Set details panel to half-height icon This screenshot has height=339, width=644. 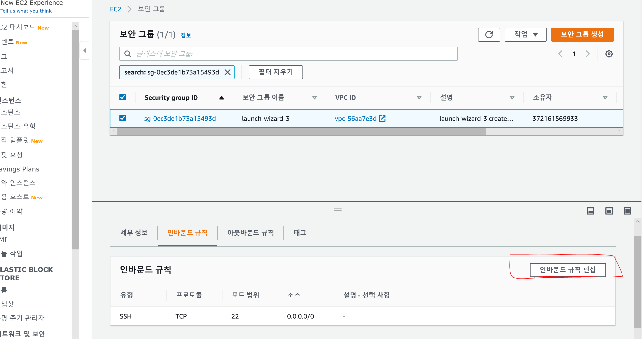[x=609, y=211]
